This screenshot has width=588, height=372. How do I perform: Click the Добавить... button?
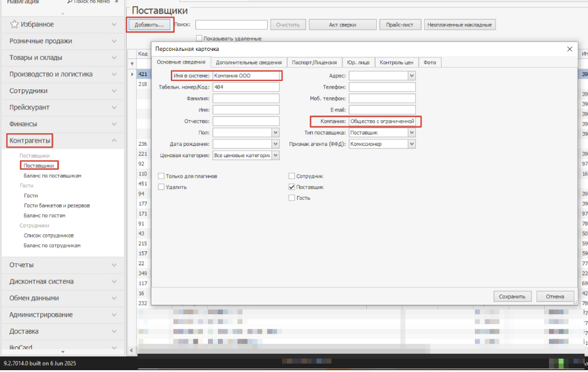pyautogui.click(x=150, y=25)
